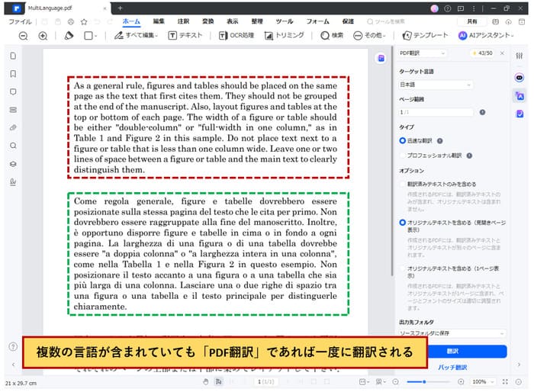Click the zoom out magnifier icon
The image size is (534, 392).
[x=23, y=36]
